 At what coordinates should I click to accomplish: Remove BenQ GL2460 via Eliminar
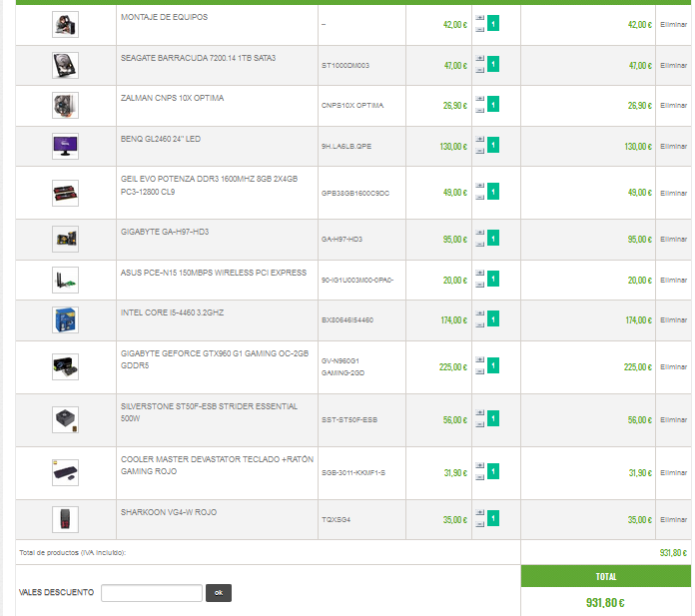[673, 146]
